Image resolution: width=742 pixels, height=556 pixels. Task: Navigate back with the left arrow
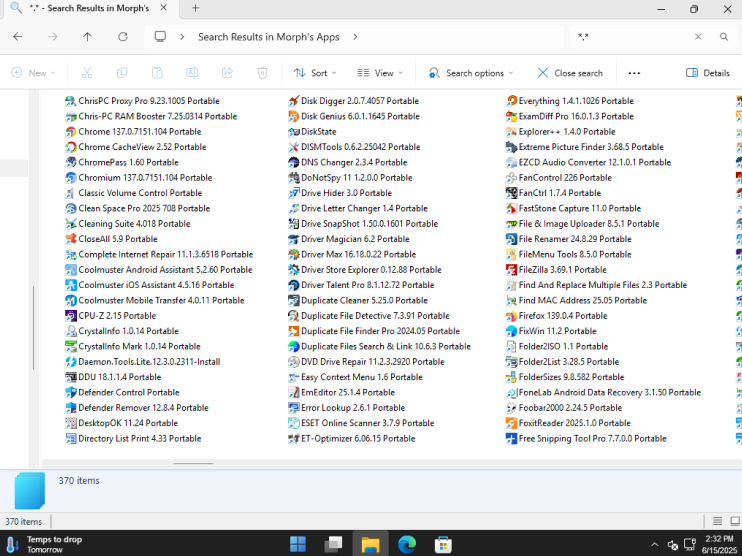click(x=18, y=36)
